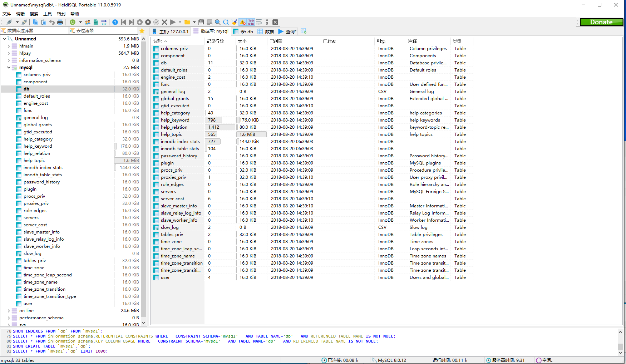Open the 搜索 menu

[34, 14]
